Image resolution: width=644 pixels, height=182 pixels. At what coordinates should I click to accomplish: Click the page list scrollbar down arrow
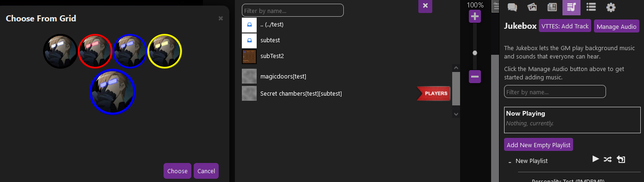tap(456, 114)
